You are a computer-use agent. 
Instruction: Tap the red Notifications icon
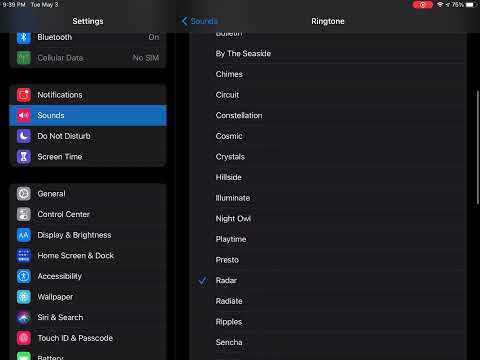(x=24, y=95)
